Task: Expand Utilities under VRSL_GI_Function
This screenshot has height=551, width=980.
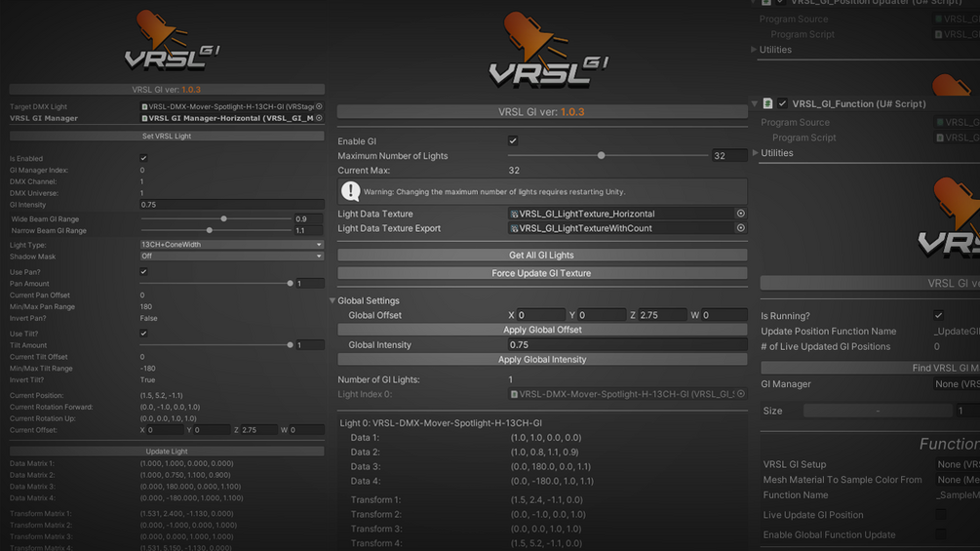Action: click(755, 153)
